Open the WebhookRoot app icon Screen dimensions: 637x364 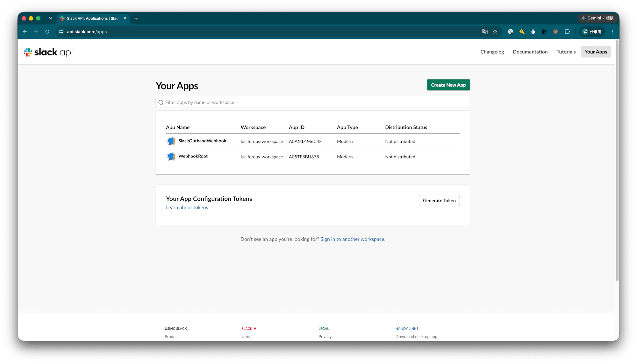click(171, 157)
